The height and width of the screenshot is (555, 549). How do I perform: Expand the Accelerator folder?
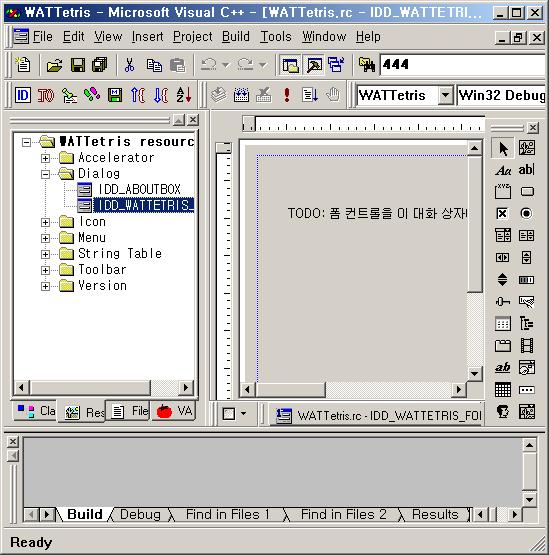click(x=45, y=158)
